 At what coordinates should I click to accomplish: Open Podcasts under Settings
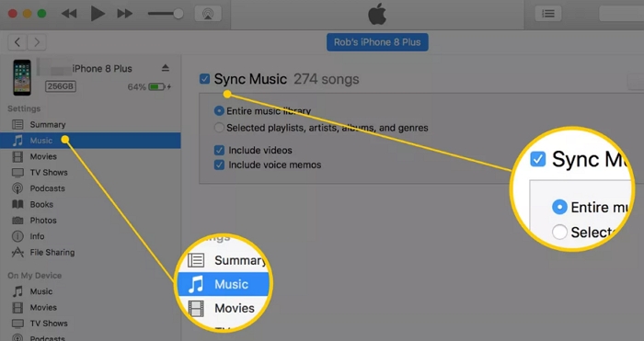click(90, 188)
